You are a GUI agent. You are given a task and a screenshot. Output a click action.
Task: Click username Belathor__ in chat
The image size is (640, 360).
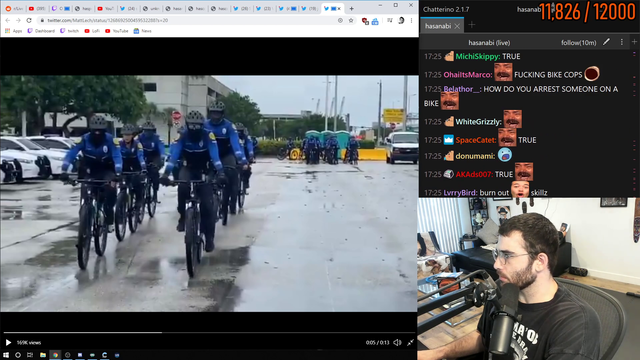click(462, 89)
